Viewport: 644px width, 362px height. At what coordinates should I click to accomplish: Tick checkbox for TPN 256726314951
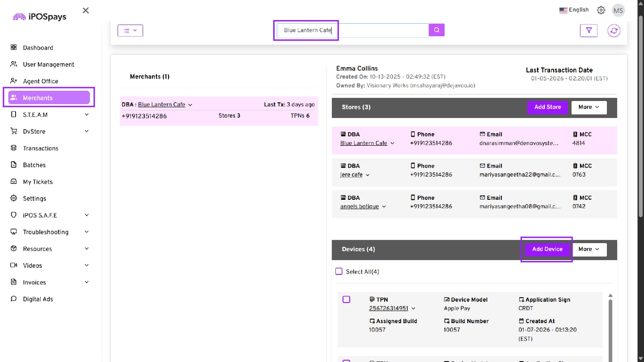pos(346,299)
